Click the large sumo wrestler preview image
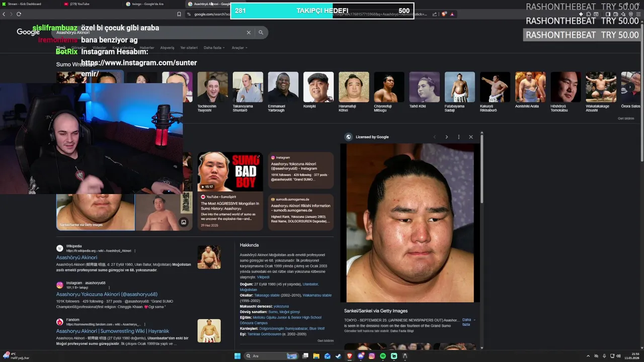The width and height of the screenshot is (644, 362). (410, 223)
